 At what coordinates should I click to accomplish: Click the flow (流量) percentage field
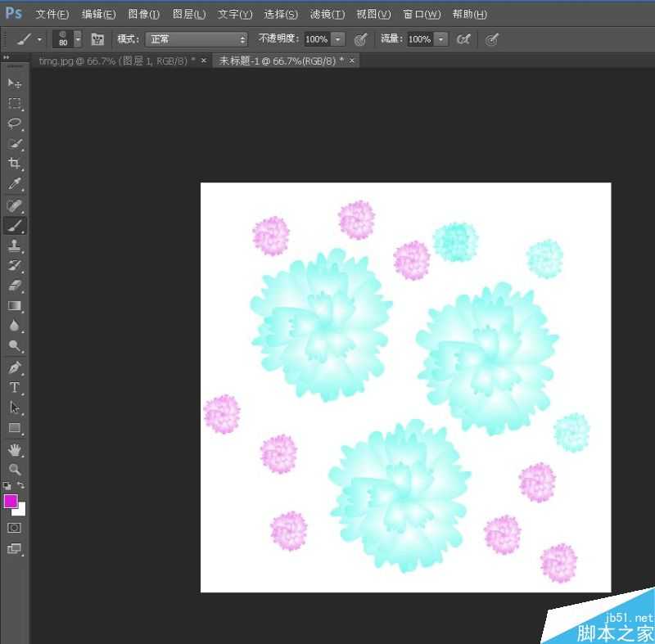[419, 39]
